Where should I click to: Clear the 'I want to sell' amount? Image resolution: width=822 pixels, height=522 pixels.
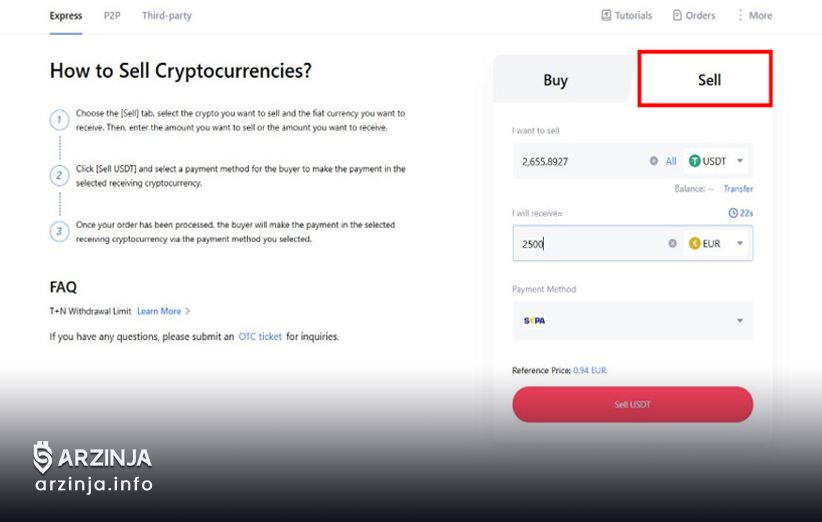(x=654, y=161)
